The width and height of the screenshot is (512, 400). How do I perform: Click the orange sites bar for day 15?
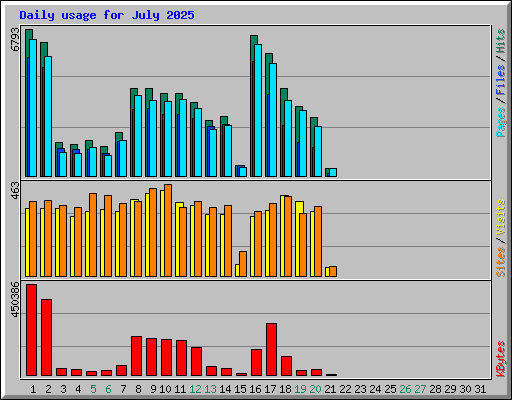click(x=243, y=264)
